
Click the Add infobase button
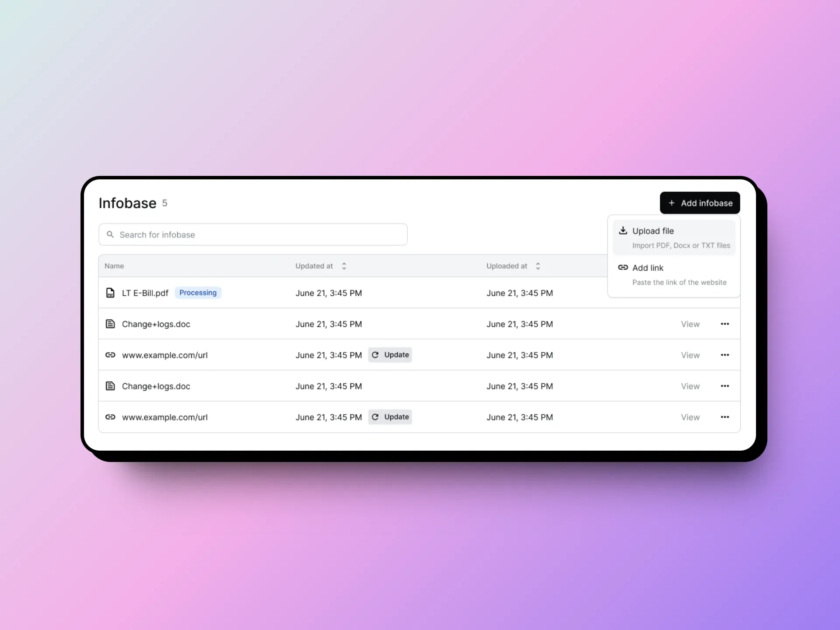[x=700, y=203]
